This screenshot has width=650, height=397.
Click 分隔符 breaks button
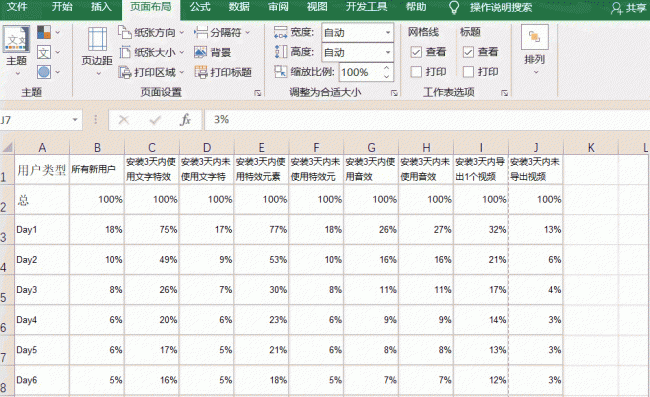[x=222, y=32]
